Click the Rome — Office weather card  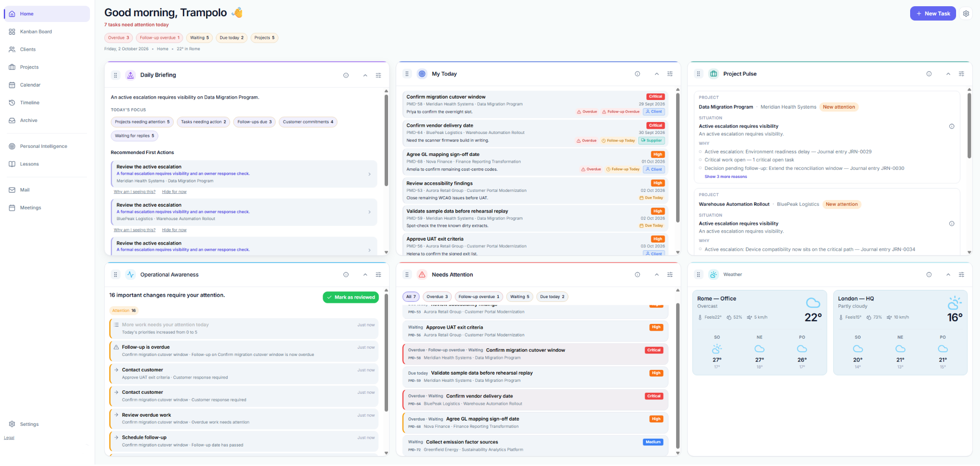pyautogui.click(x=759, y=333)
